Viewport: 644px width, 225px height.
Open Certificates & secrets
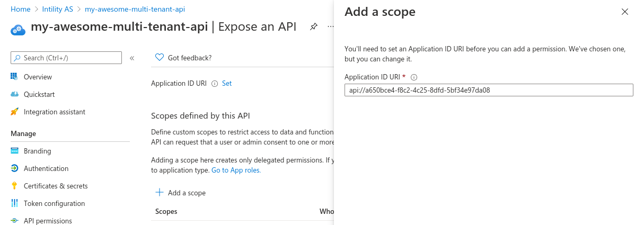(x=56, y=186)
